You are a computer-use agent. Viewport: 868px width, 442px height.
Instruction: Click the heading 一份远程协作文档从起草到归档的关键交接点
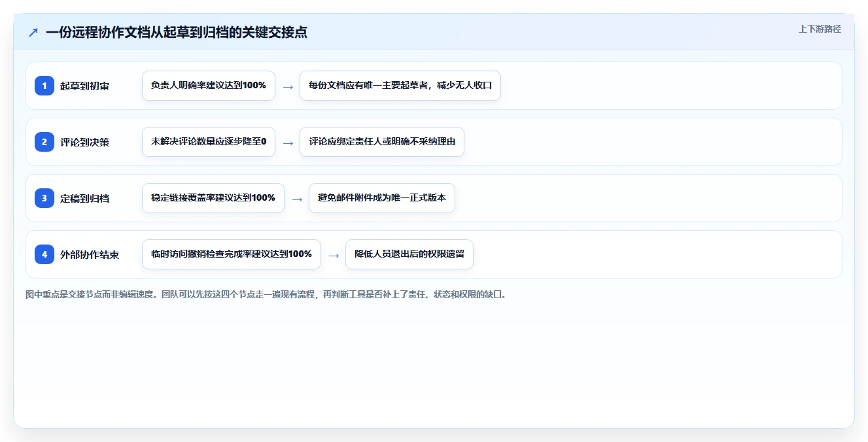pyautogui.click(x=177, y=32)
